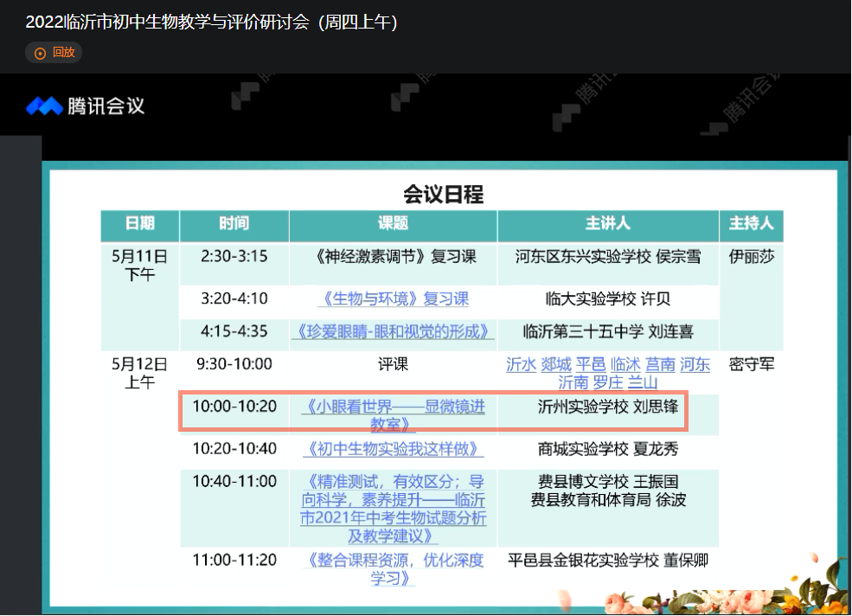Open the 临沭 link
Image resolution: width=852 pixels, height=616 pixels.
625,364
